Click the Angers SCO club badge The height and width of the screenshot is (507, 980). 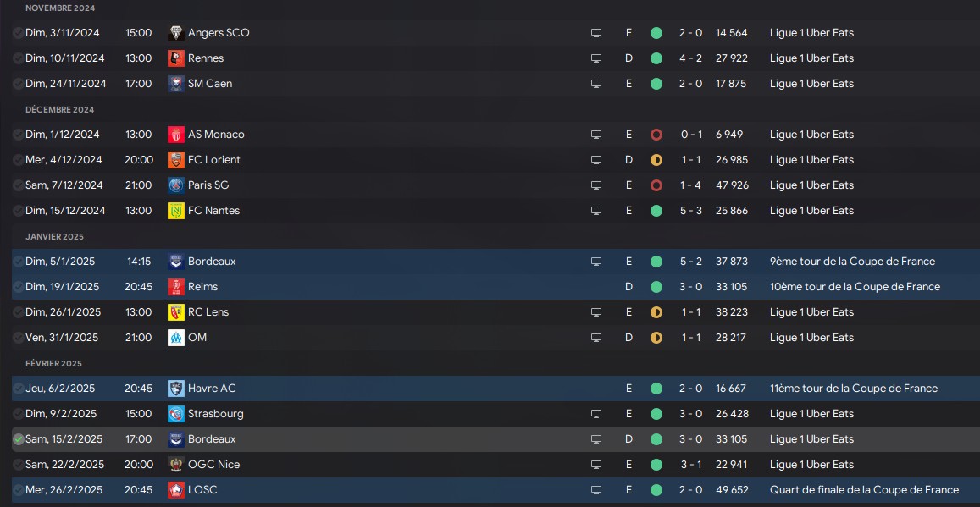pyautogui.click(x=175, y=33)
